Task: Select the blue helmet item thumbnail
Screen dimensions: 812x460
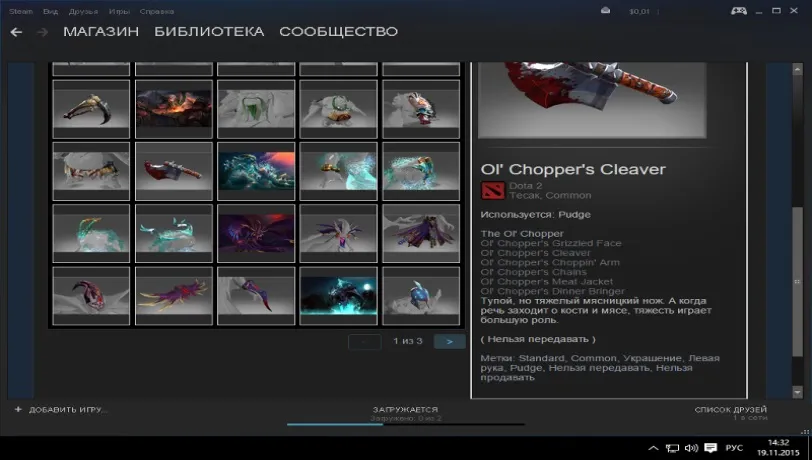Action: point(421,296)
